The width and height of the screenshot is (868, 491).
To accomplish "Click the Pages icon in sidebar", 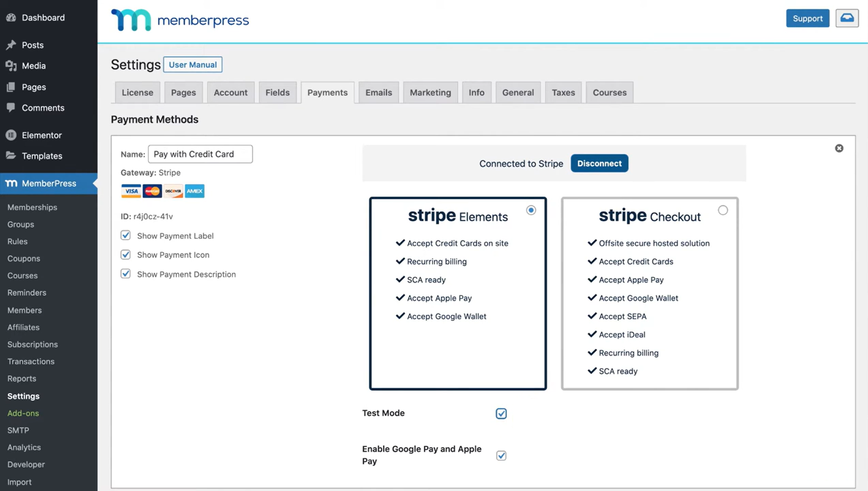I will (11, 87).
